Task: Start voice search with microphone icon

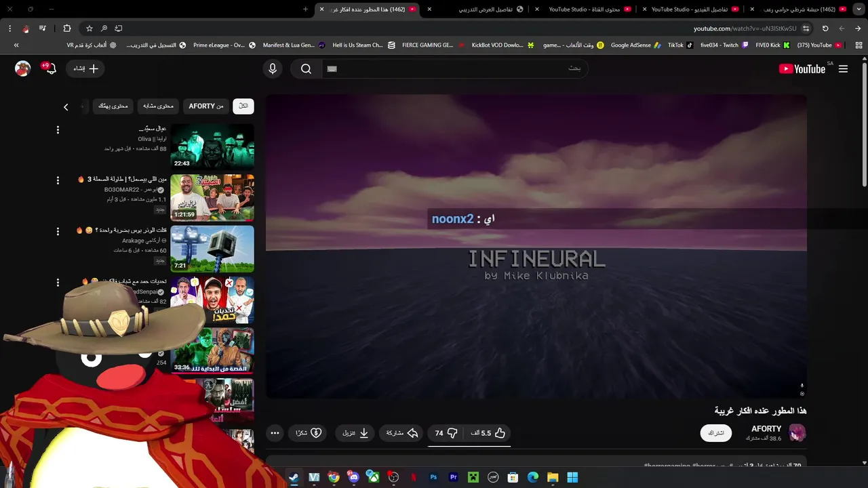Action: 273,68
